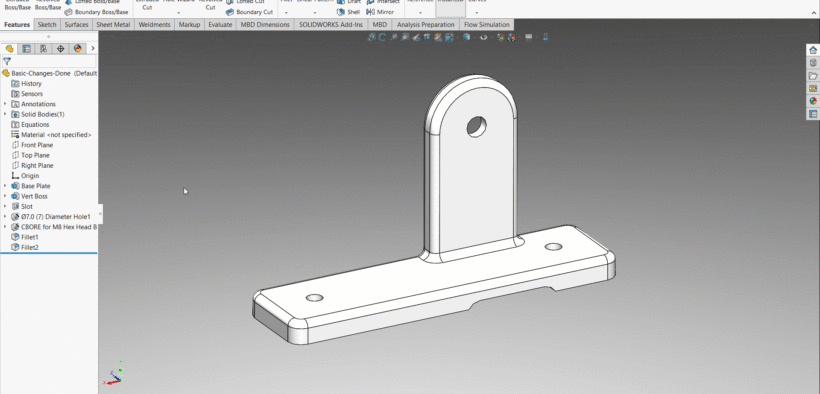Image resolution: width=820 pixels, height=394 pixels.
Task: Click the feature tree filter icon
Action: click(7, 61)
